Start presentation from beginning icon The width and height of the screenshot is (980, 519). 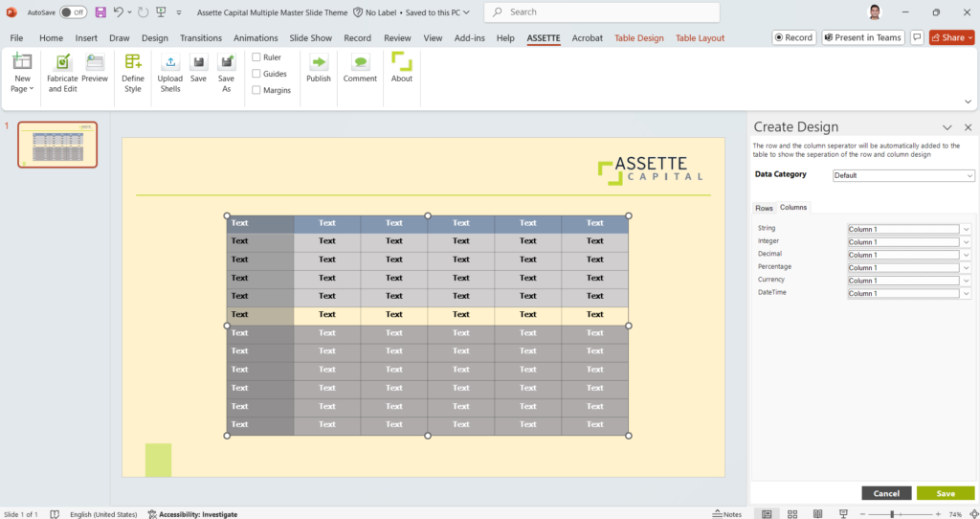[161, 11]
